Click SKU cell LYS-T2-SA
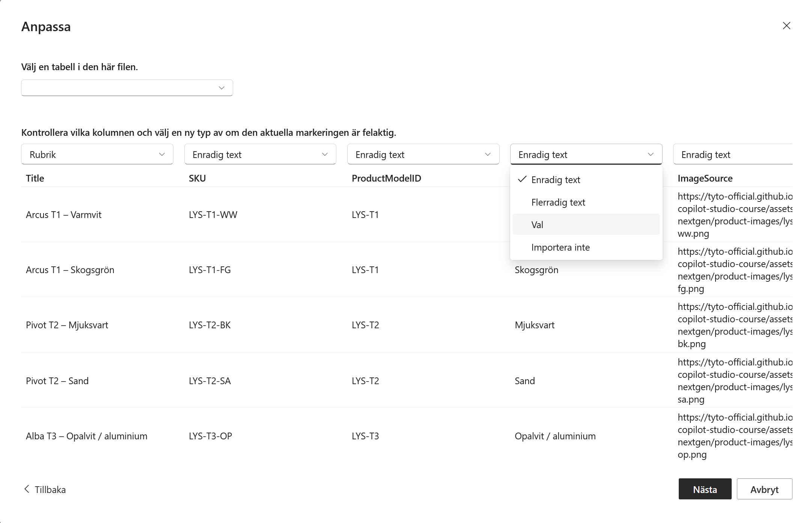Screen dimensions: 812x523 [x=209, y=381]
